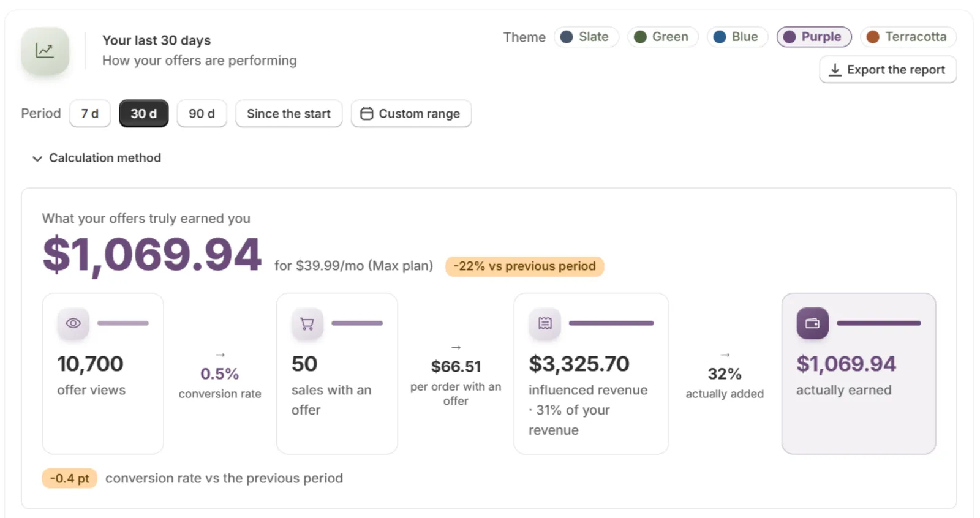Click '· 31% of your revenue' text

[x=570, y=420]
